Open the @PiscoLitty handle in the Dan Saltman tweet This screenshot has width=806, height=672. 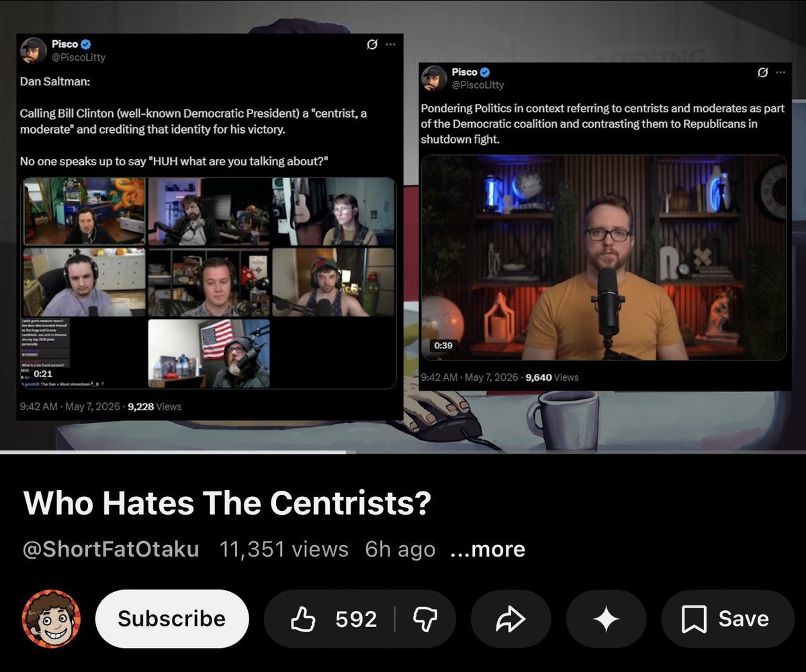pos(79,57)
